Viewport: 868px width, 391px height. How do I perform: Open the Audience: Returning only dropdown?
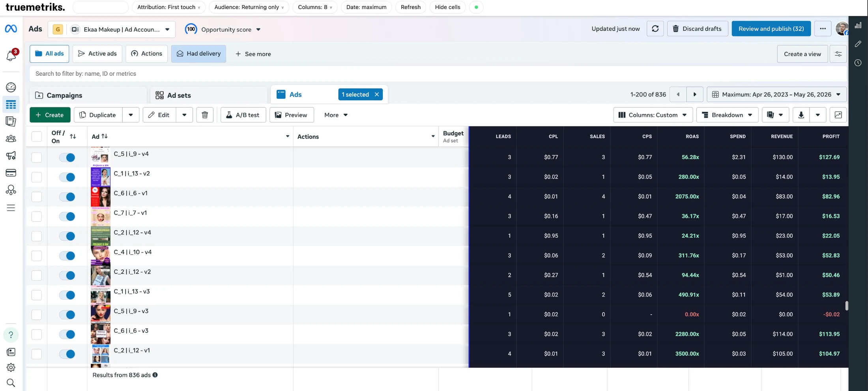coord(249,7)
